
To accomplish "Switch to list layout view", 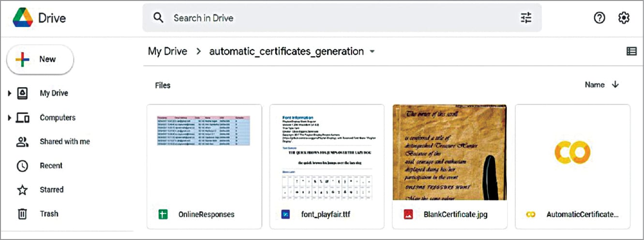I will (631, 51).
